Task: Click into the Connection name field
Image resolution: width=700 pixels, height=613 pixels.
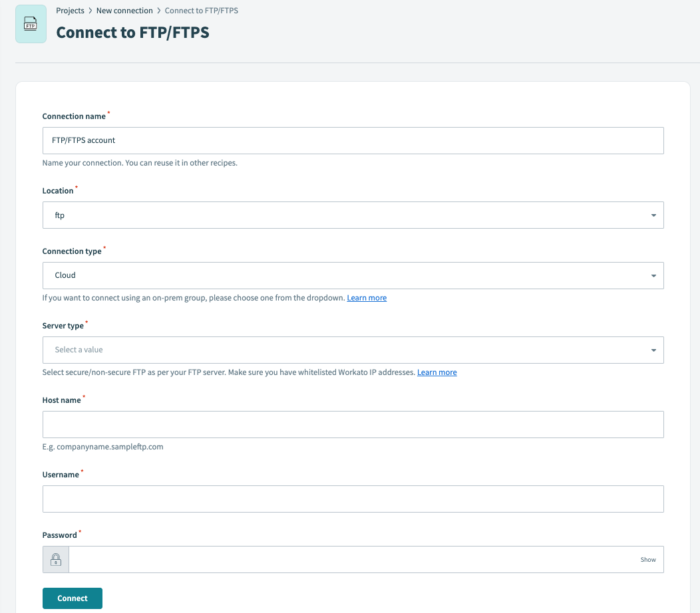Action: pyautogui.click(x=353, y=141)
